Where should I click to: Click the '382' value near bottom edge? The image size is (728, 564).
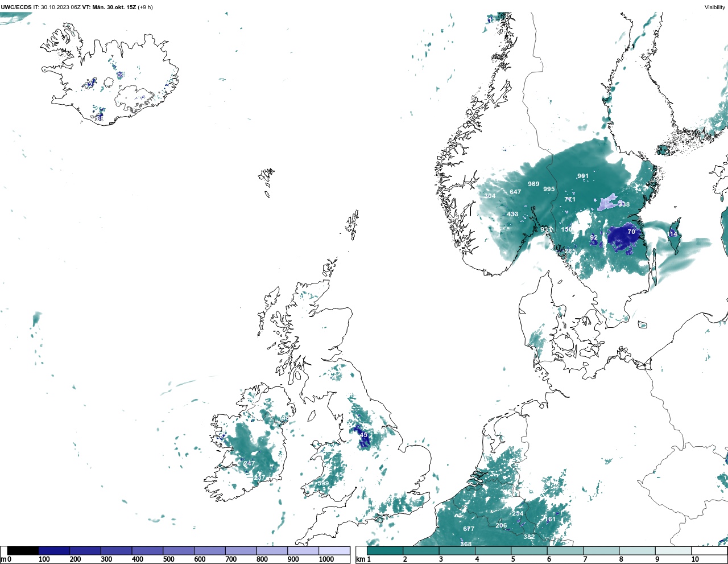pos(529,537)
